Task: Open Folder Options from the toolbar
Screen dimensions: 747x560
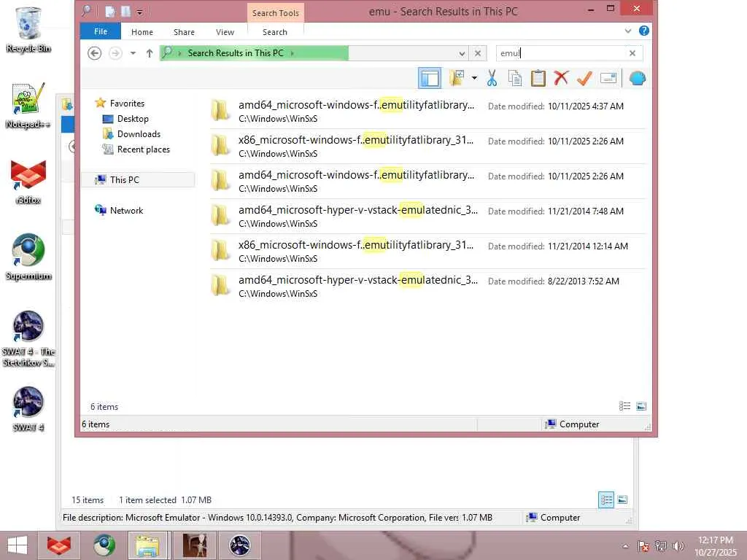Action: [x=457, y=78]
